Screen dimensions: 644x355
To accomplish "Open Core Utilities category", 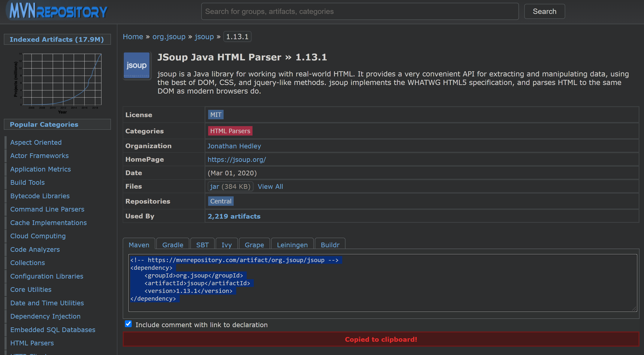I will [31, 289].
